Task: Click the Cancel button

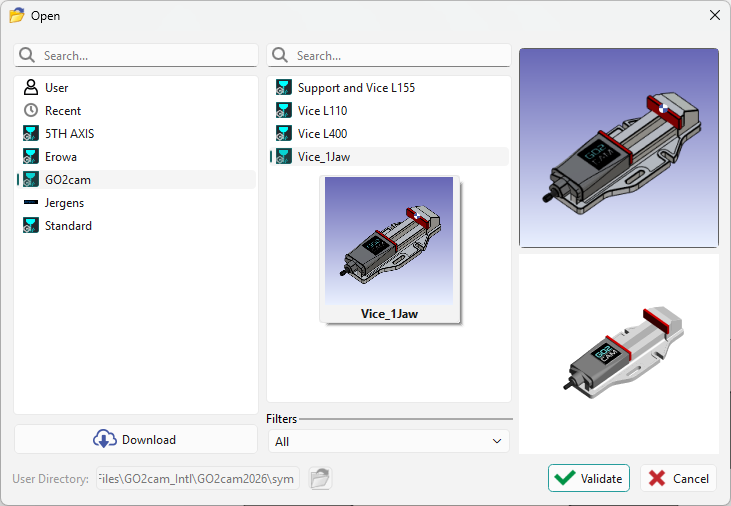Action: 678,478
